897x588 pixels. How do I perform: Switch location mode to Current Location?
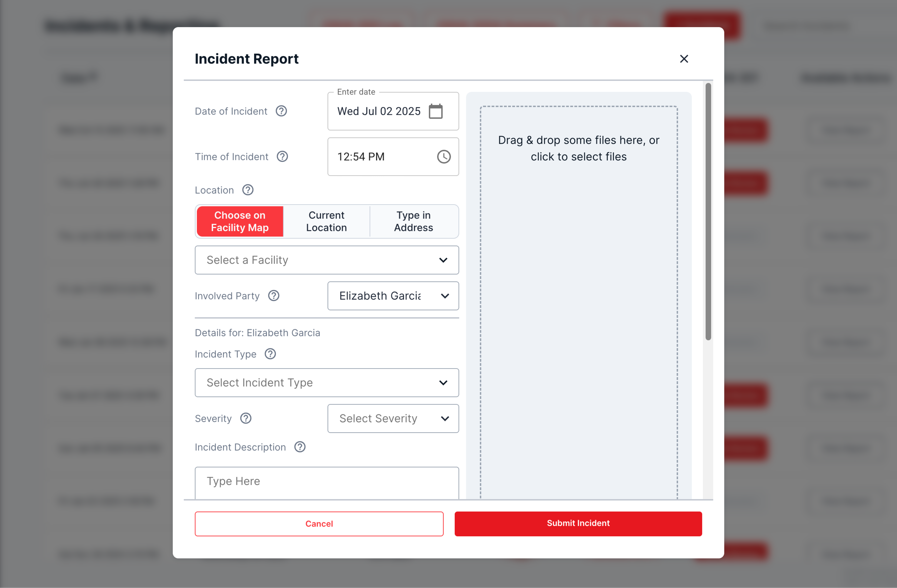326,221
